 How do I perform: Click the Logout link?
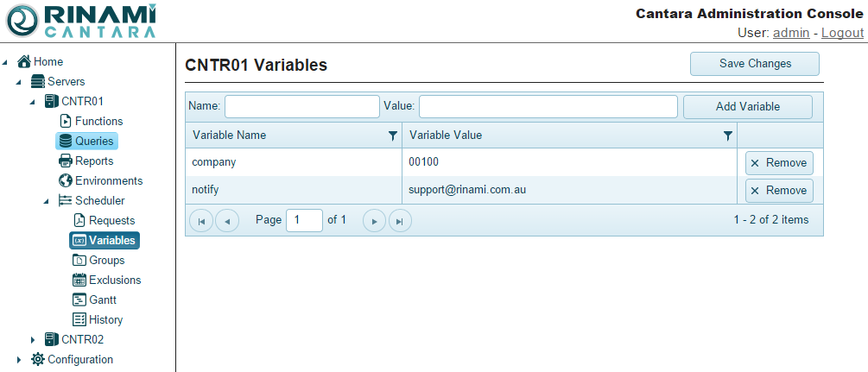coord(842,33)
